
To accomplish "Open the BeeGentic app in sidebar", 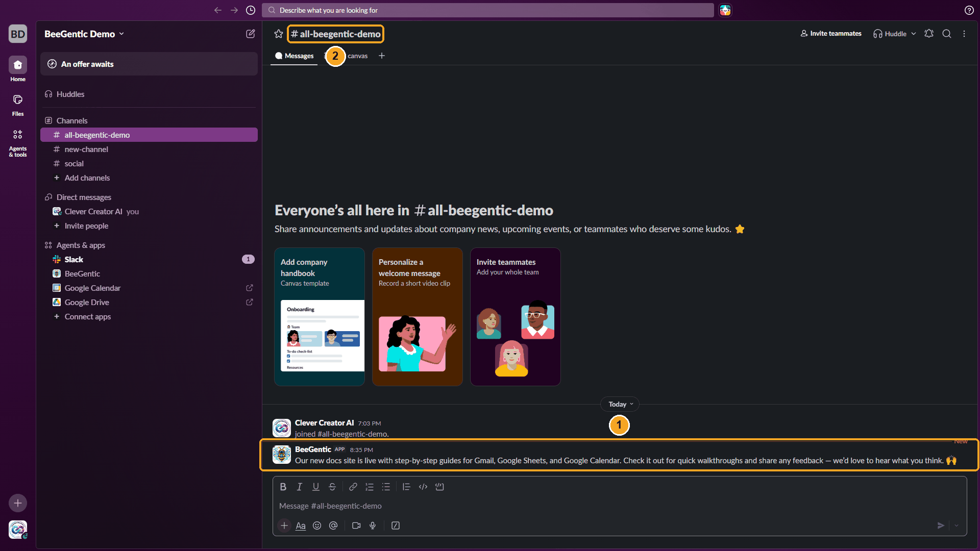I will 149,274.
